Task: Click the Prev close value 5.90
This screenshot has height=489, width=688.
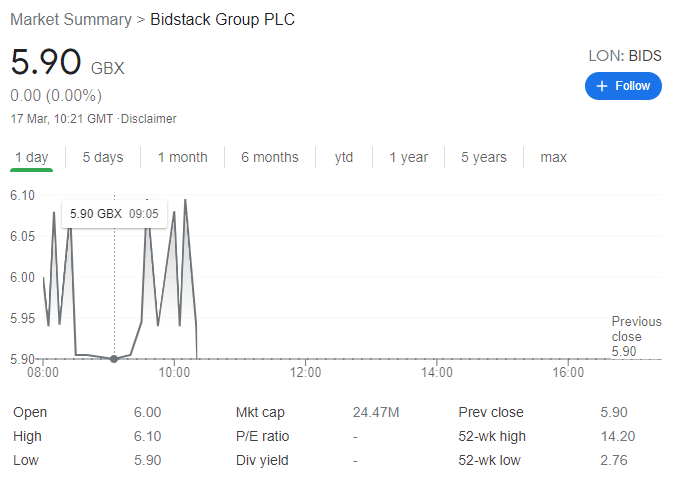Action: coord(614,412)
